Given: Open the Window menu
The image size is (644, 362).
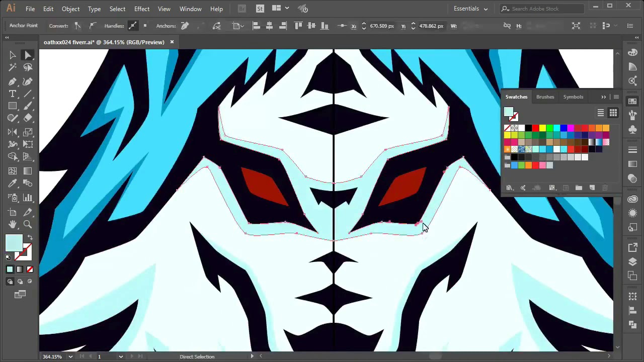Looking at the screenshot, I should click(191, 9).
